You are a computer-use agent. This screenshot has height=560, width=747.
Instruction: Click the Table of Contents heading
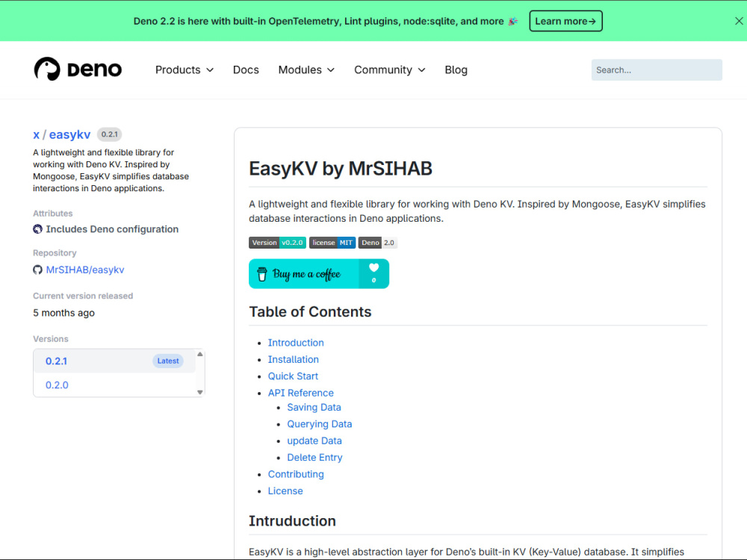tap(310, 312)
